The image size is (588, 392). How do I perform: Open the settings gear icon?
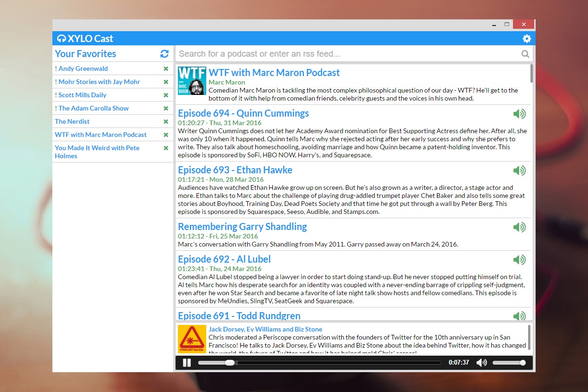pos(527,38)
